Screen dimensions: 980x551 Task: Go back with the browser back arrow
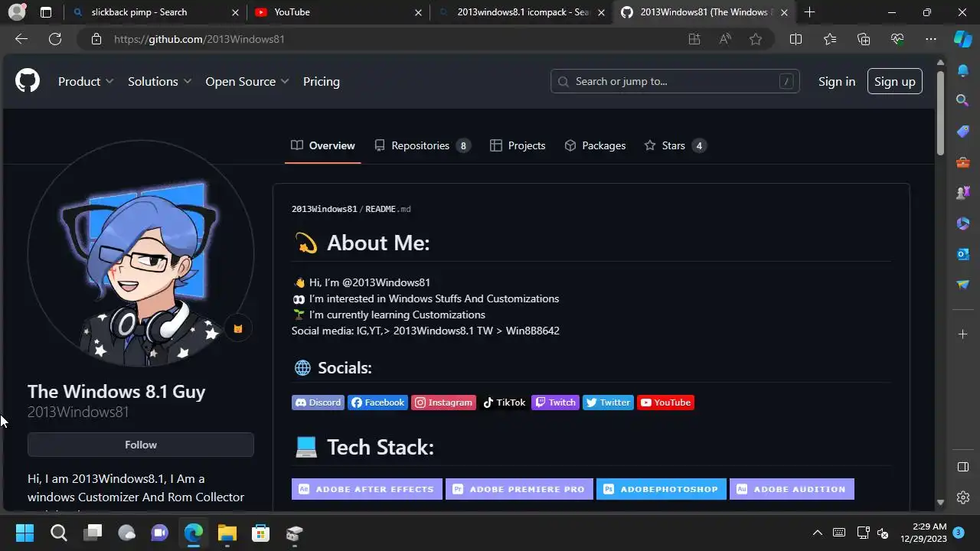pyautogui.click(x=21, y=39)
